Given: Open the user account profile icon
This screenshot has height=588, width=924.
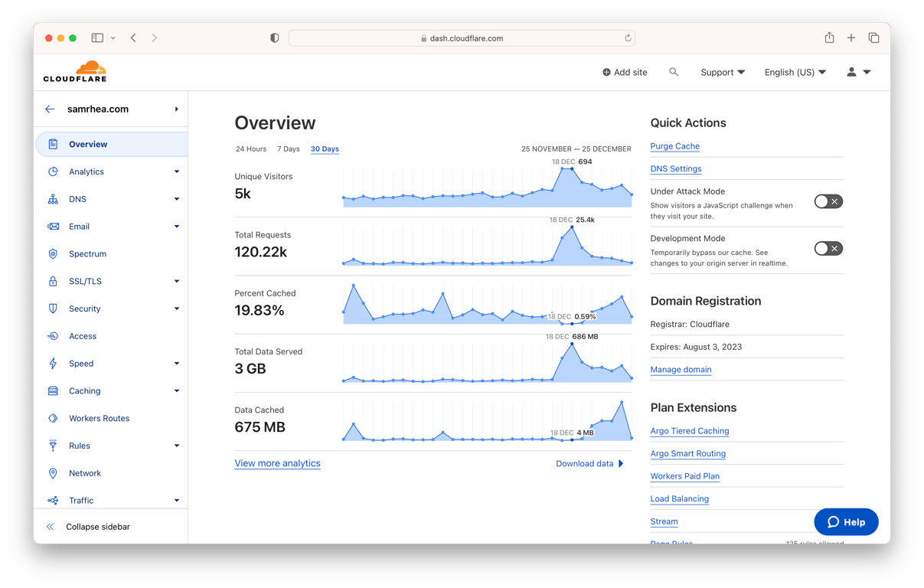Looking at the screenshot, I should click(851, 72).
